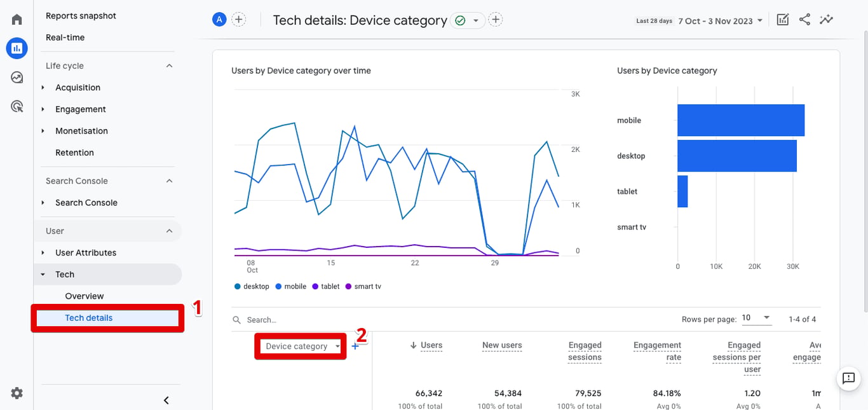The height and width of the screenshot is (410, 868).
Task: Click the 'A' all users segment badge
Action: click(x=219, y=19)
